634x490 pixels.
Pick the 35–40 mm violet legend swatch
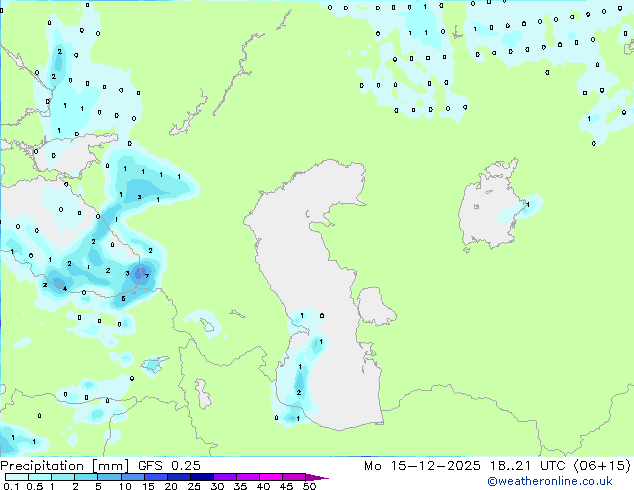click(248, 477)
